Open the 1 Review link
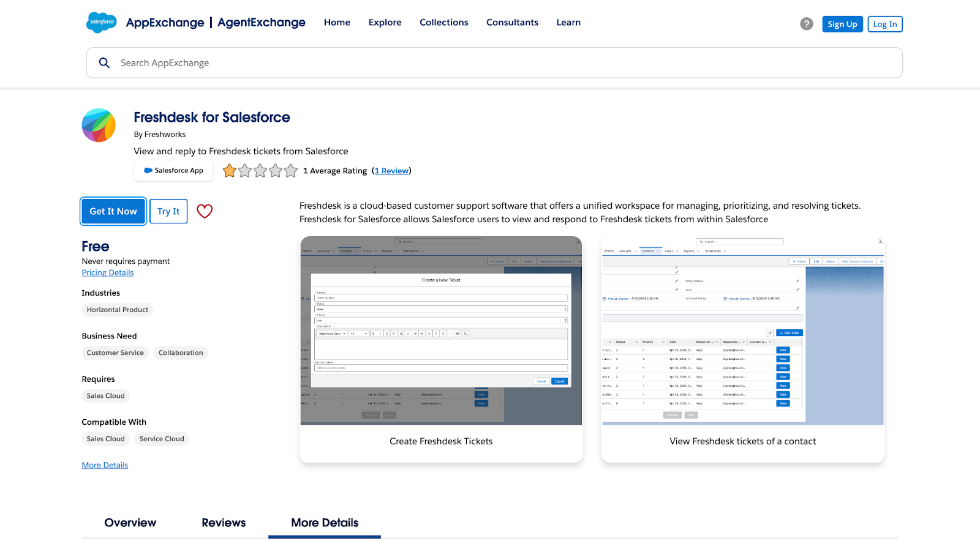The image size is (980, 541). tap(392, 171)
